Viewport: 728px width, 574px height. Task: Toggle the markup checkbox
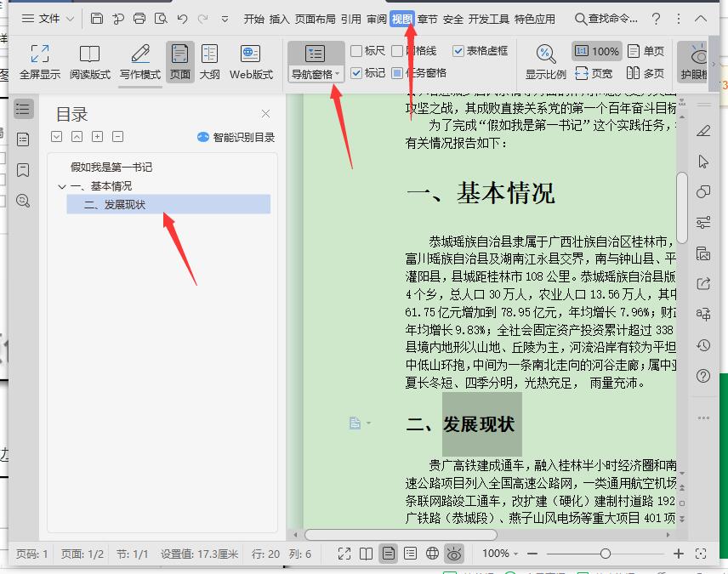356,73
